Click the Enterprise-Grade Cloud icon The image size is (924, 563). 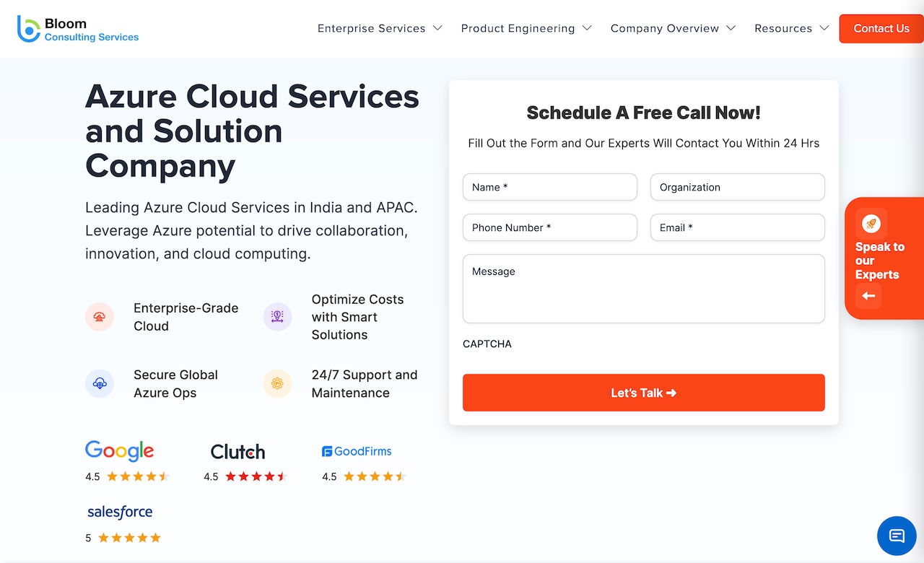click(x=100, y=317)
